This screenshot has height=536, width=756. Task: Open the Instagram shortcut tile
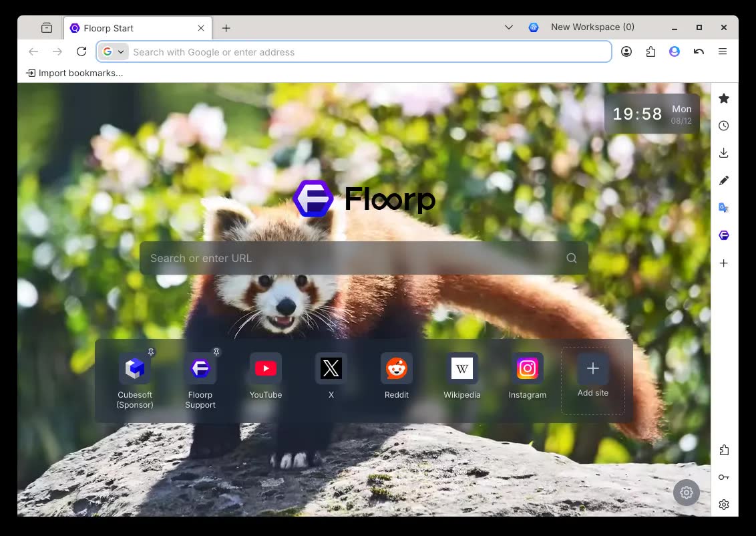click(x=528, y=376)
